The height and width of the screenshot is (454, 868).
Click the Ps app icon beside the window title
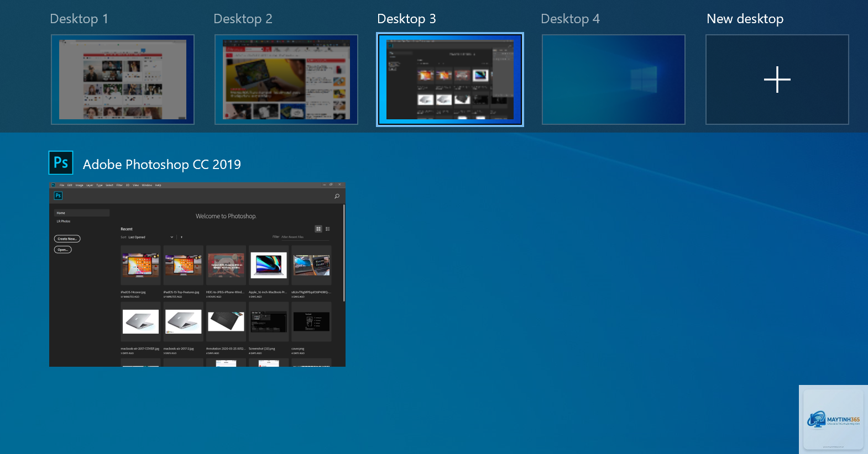pyautogui.click(x=61, y=163)
